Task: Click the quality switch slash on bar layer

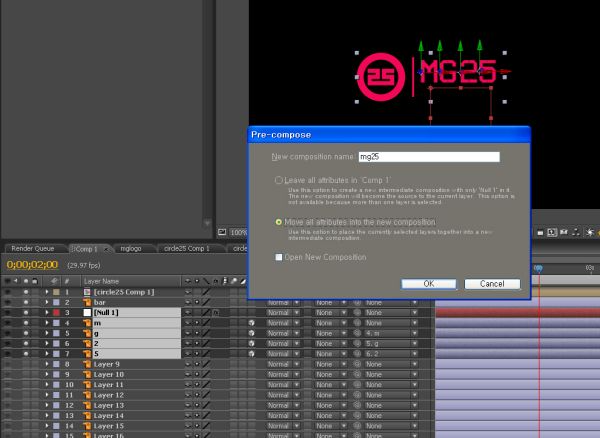Action: pyautogui.click(x=206, y=302)
